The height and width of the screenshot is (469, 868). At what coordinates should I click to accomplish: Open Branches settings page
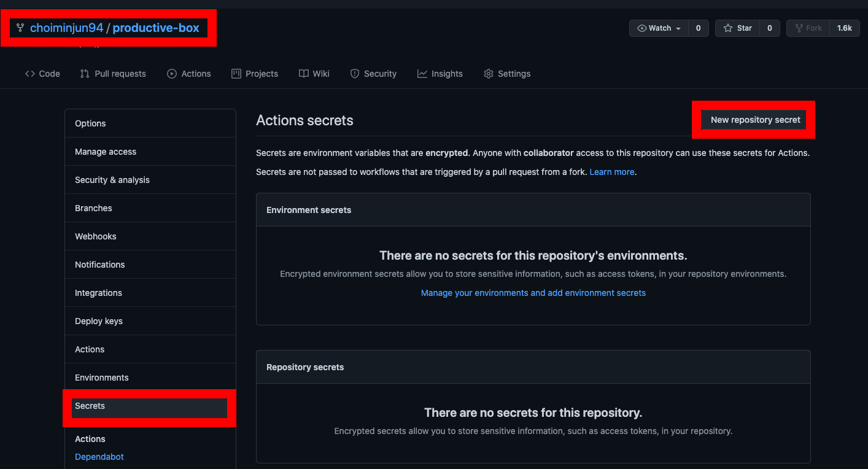150,208
